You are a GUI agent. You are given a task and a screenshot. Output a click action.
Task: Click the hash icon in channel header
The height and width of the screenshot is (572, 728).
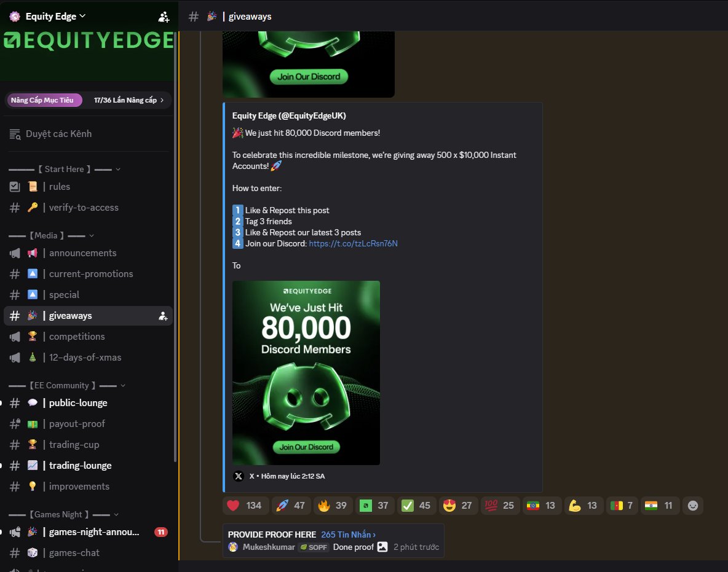point(194,17)
